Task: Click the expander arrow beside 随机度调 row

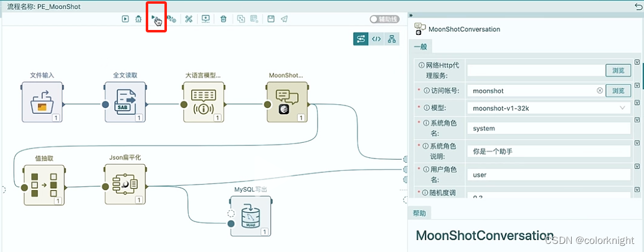Action: [x=637, y=190]
